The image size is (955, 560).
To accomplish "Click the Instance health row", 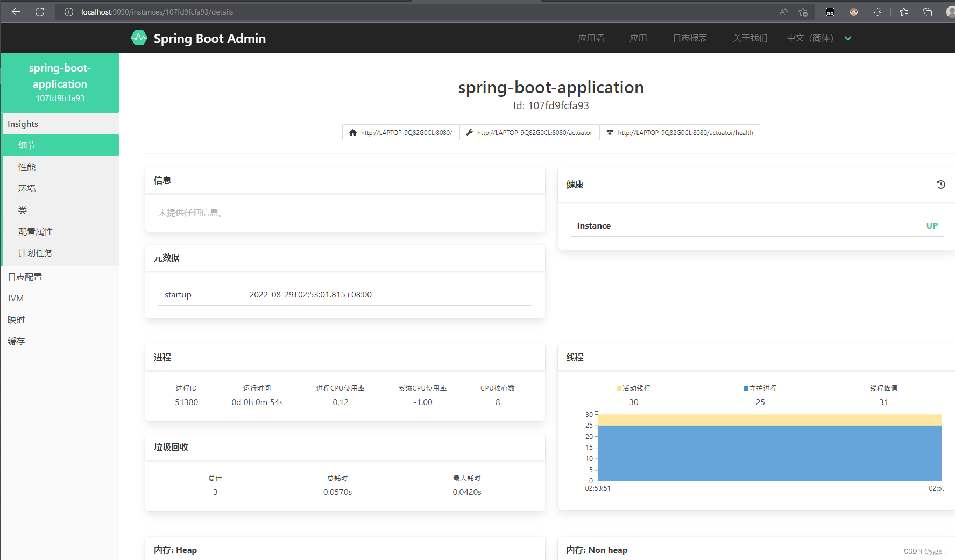I will point(757,226).
